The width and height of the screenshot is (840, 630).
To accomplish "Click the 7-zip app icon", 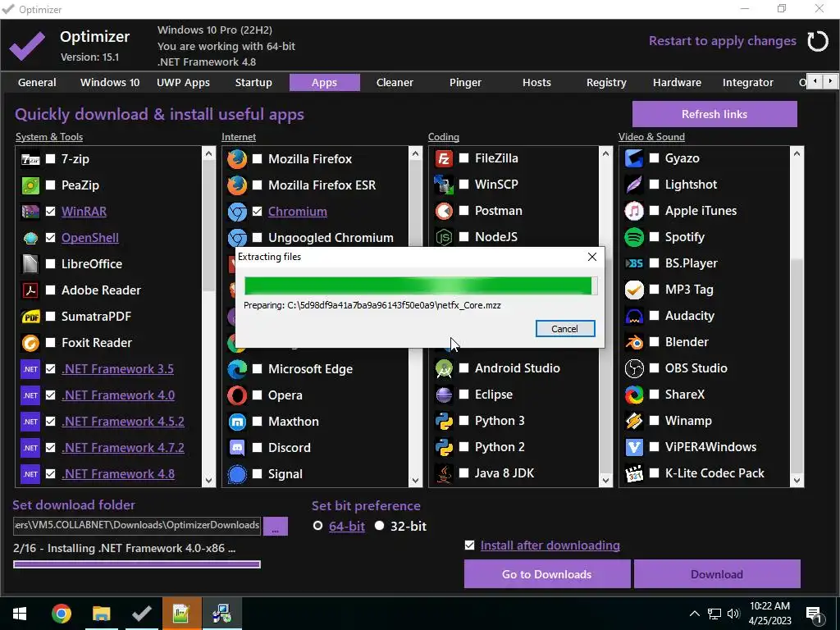I will pyautogui.click(x=30, y=159).
